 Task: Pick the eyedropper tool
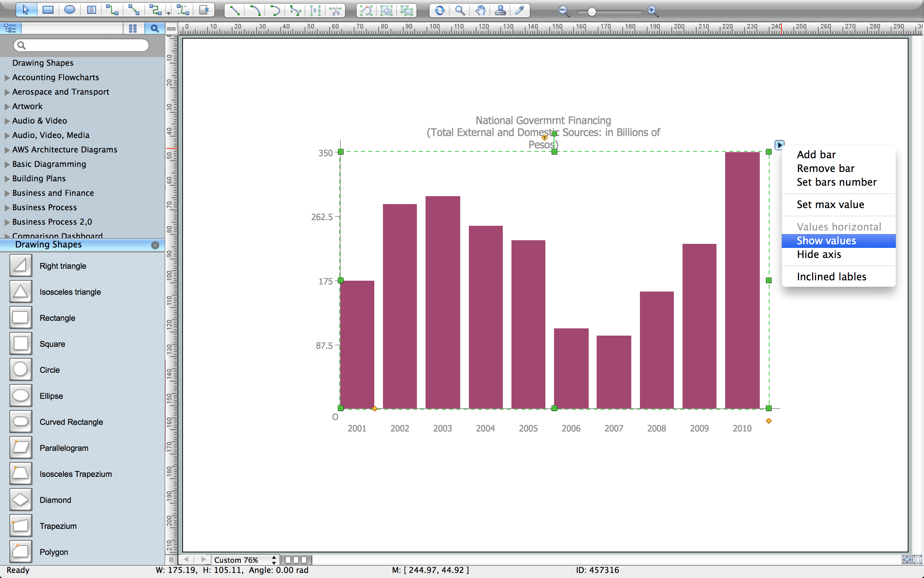tap(520, 10)
